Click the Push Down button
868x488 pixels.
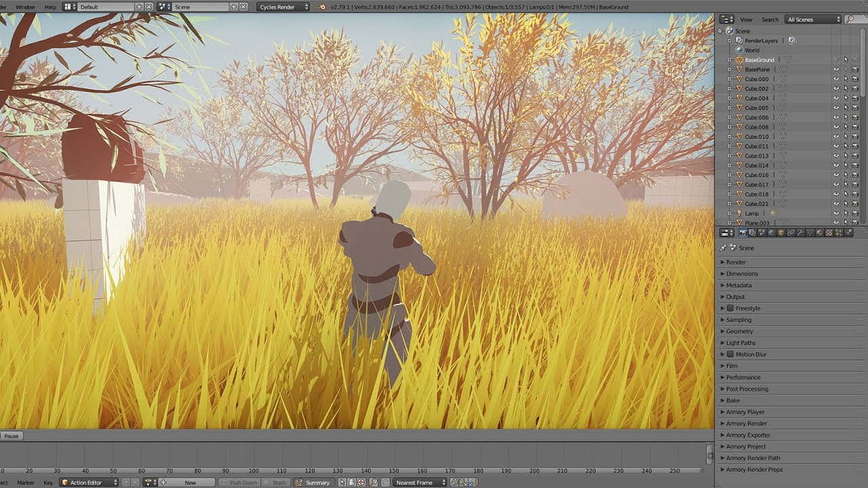tap(239, 483)
